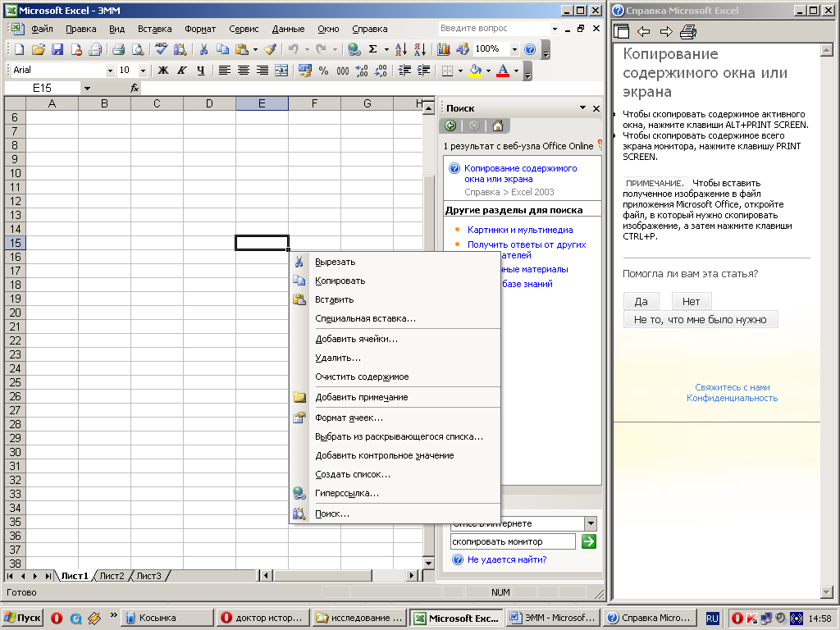840x630 pixels.
Task: Open the Вставка menu
Action: click(x=154, y=29)
